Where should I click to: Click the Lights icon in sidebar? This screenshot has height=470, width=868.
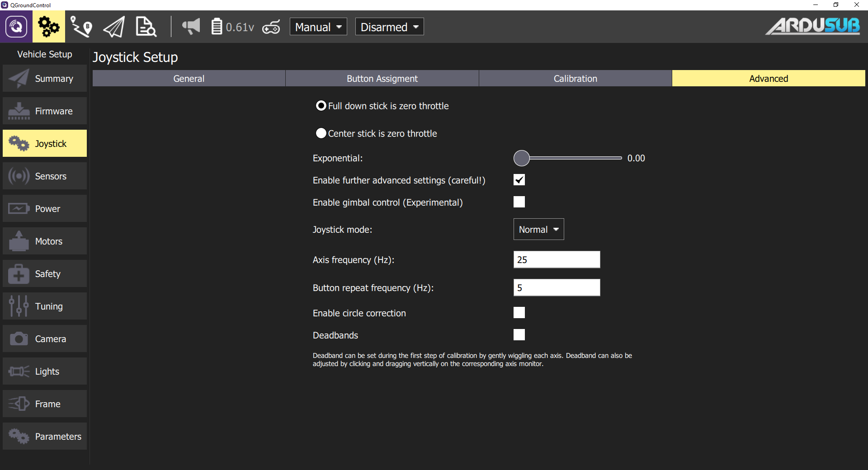(x=19, y=371)
